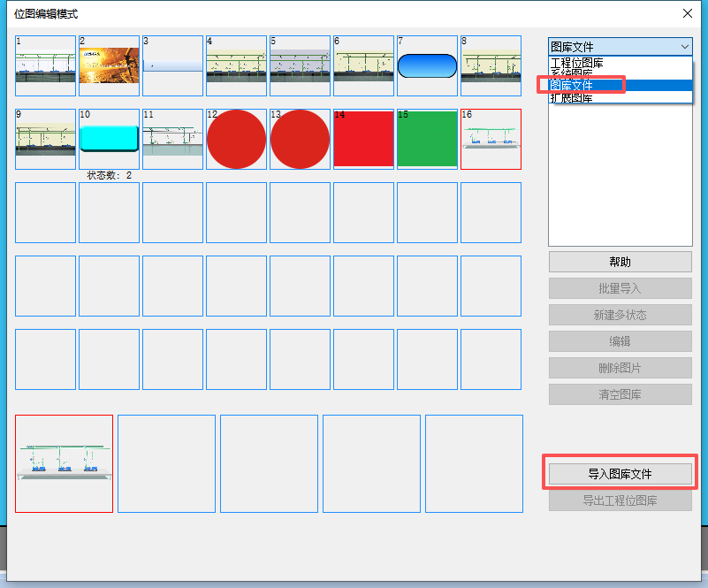
Task: Select bitmap thumbnail number 1
Action: click(45, 65)
